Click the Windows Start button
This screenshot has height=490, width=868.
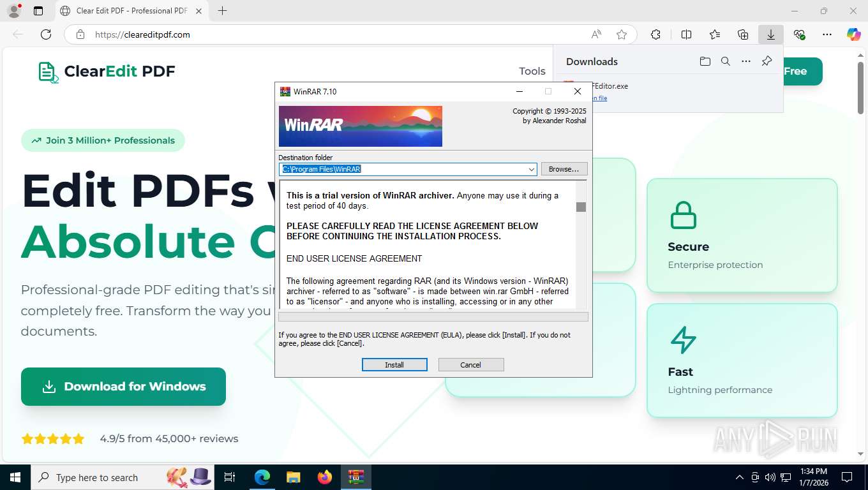(15, 477)
